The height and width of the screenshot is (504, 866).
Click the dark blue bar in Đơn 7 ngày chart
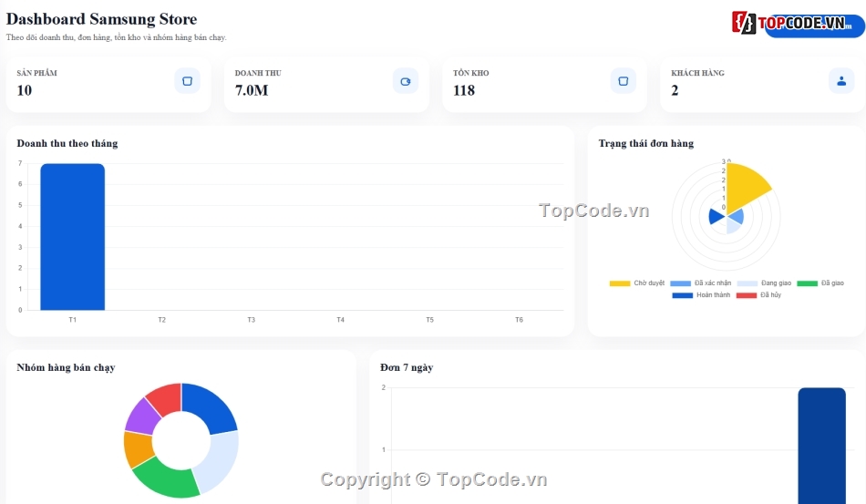pos(822,446)
